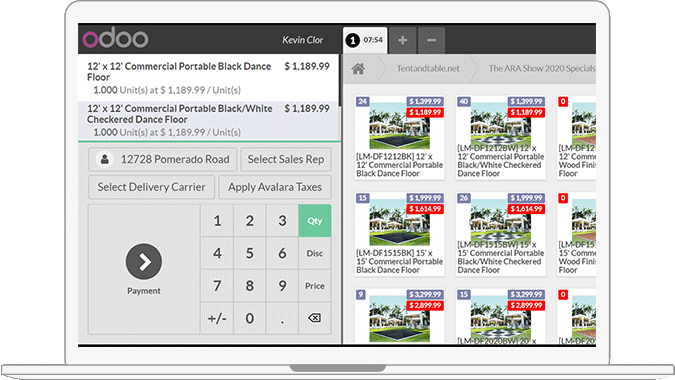The image size is (675, 380).
Task: Click the customer icon next to 12728 Pomerado Road
Action: [x=105, y=159]
